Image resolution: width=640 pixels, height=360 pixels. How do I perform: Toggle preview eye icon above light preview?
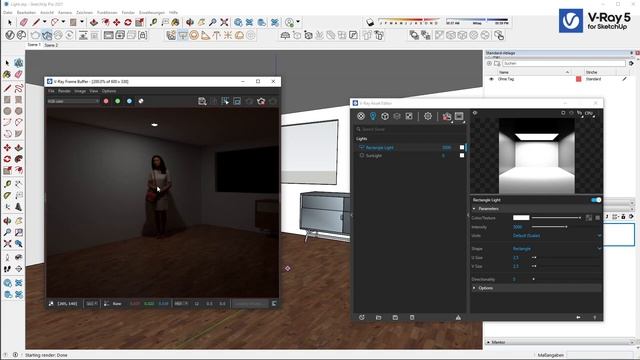[x=475, y=113]
